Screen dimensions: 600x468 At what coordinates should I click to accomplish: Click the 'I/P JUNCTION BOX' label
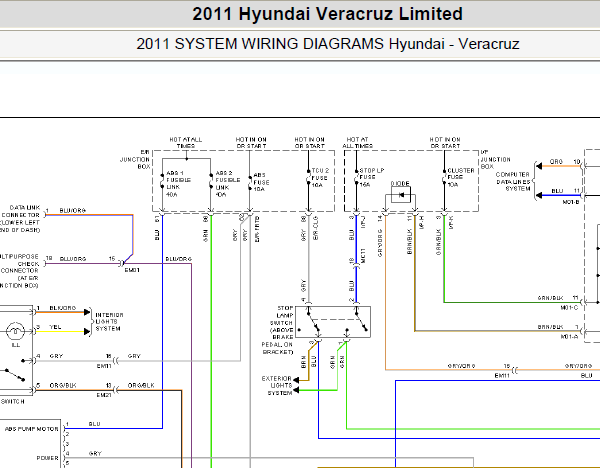(495, 159)
